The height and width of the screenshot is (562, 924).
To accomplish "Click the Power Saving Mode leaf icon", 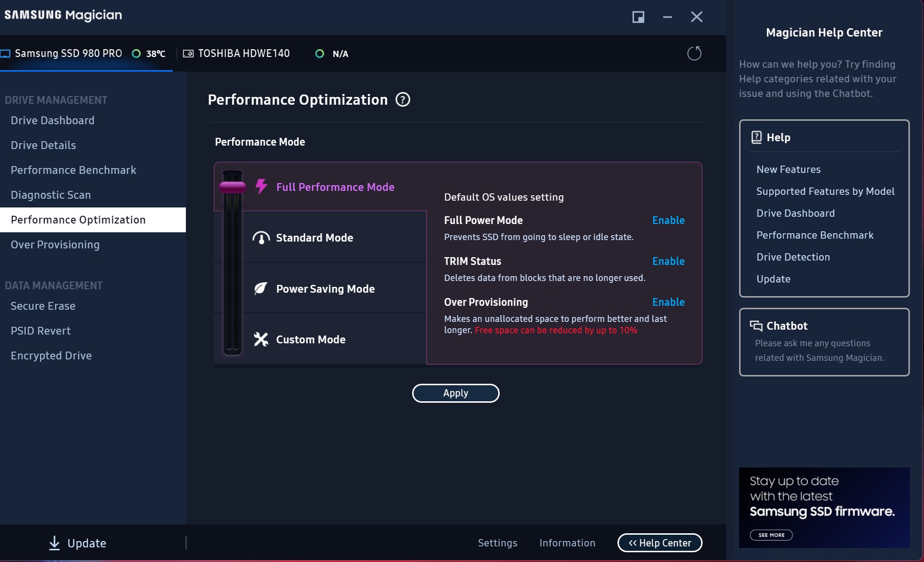I will tap(261, 288).
